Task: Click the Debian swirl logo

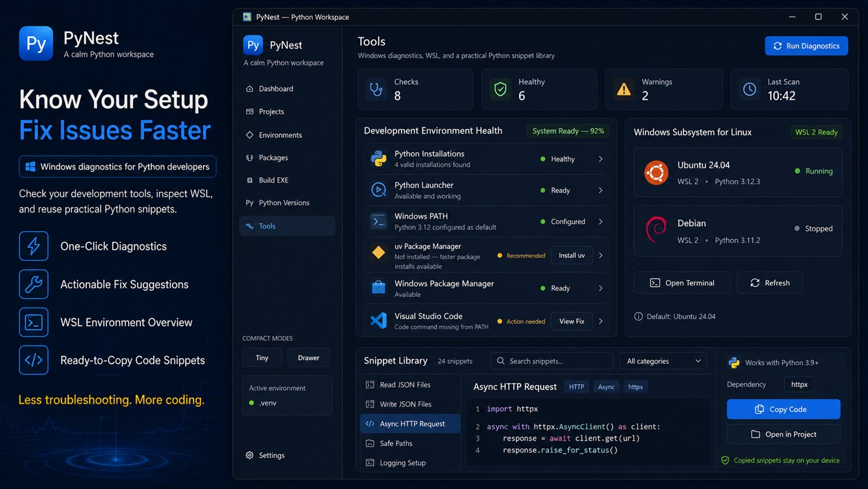Action: click(656, 230)
